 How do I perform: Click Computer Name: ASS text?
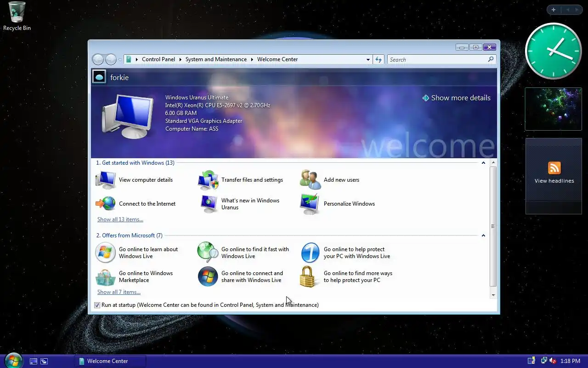(192, 129)
